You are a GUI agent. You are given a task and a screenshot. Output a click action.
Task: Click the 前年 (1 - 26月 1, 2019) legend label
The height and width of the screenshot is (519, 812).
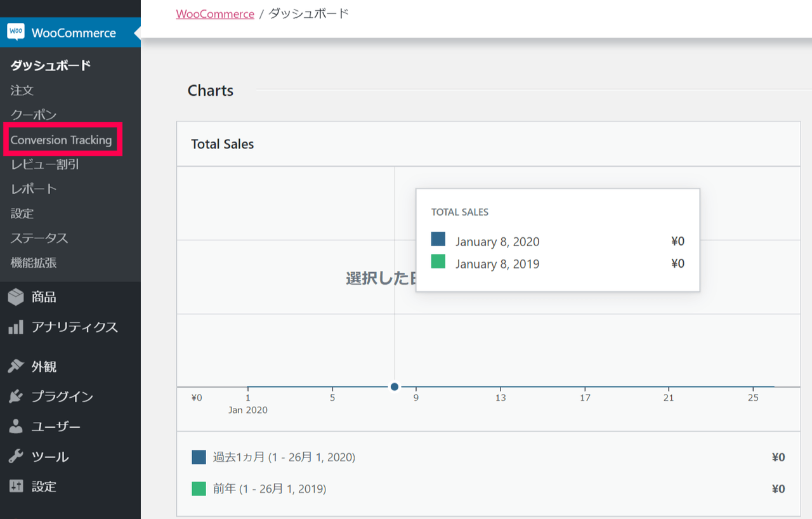click(270, 489)
